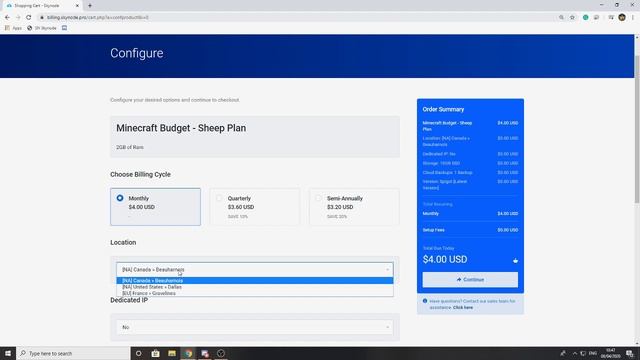
Task: Choose [NA] Canada Beauharnois option in list
Action: click(255, 280)
